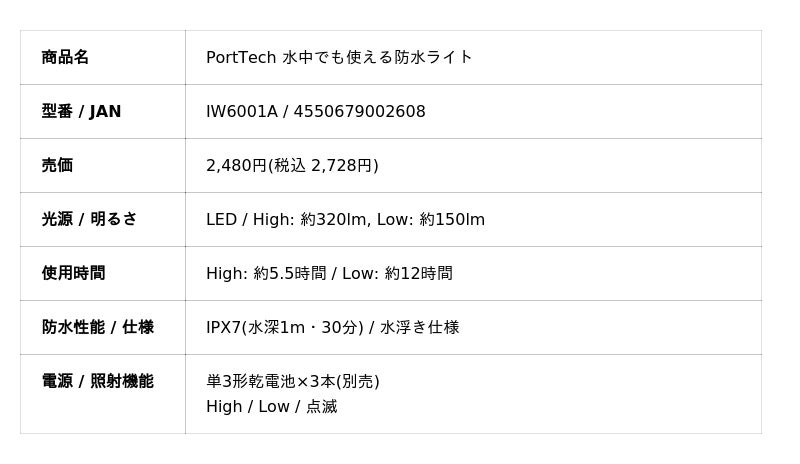
Task: Click the 売価 row label
Action: 57,165
